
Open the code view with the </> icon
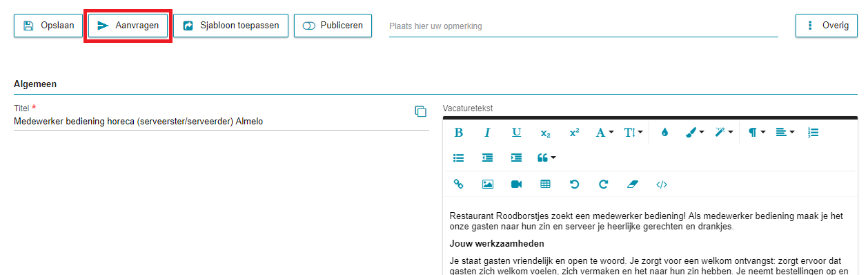(661, 184)
